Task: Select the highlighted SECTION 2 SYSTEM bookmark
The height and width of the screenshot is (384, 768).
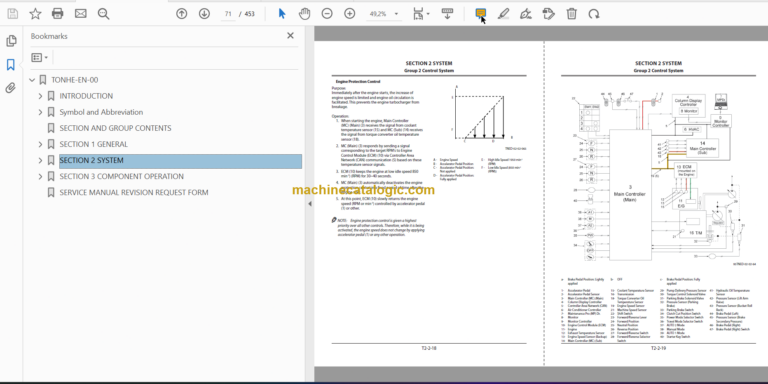Action: click(x=180, y=161)
